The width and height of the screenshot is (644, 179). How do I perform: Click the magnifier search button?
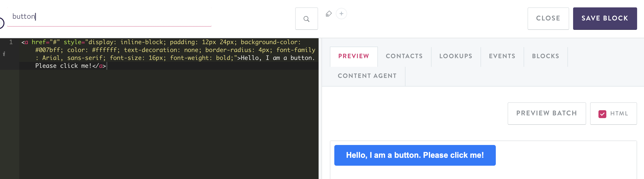tap(306, 18)
